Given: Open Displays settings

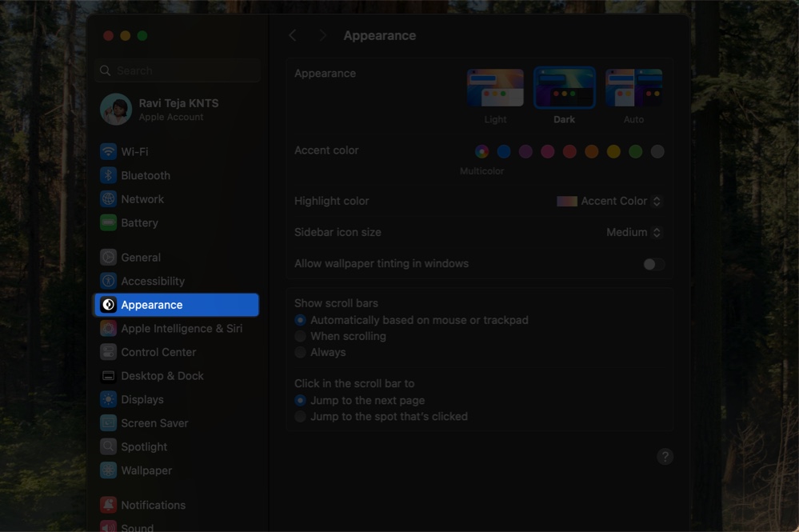Looking at the screenshot, I should tap(142, 399).
